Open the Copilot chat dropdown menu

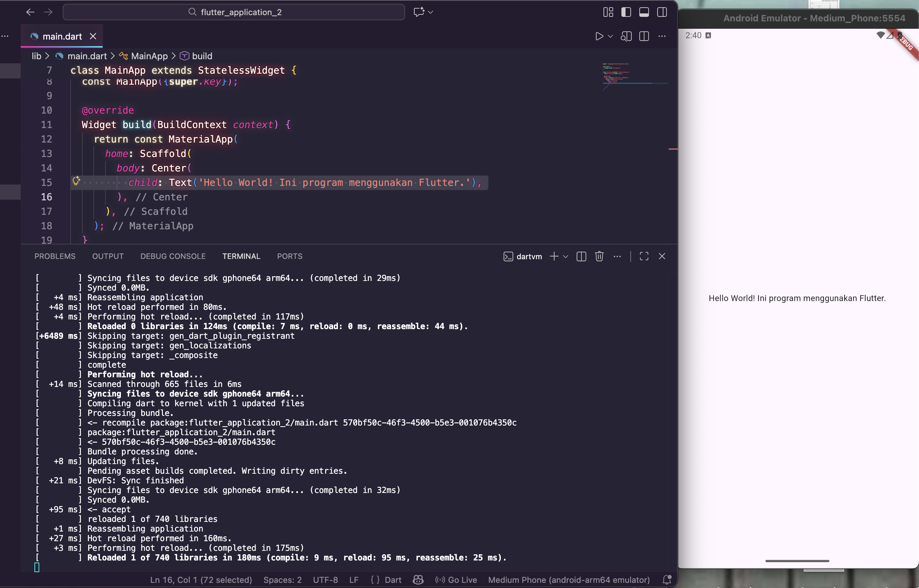tap(431, 12)
